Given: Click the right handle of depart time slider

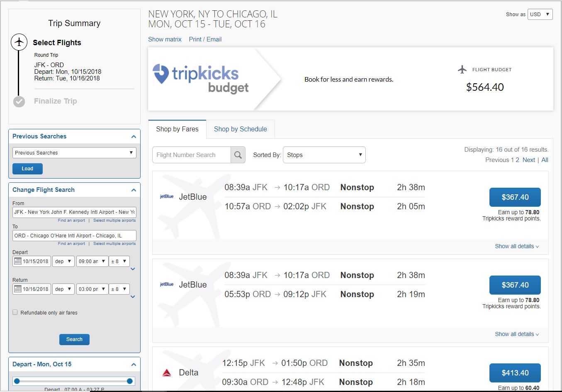Looking at the screenshot, I should tap(130, 381).
